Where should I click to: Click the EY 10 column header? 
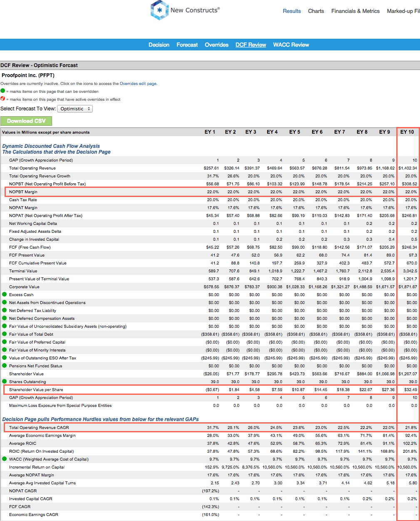[x=407, y=132]
